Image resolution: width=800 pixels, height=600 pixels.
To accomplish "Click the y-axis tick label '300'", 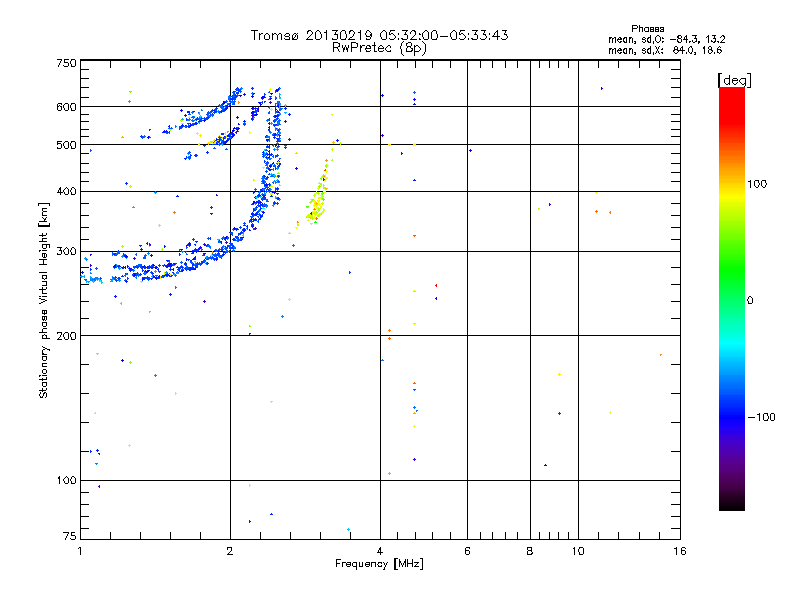I will point(66,252).
